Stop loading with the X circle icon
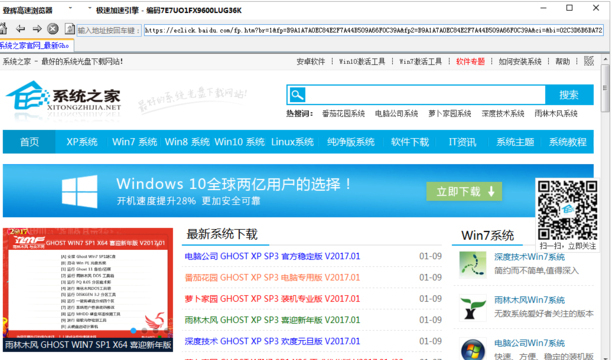The height and width of the screenshot is (360, 612). click(53, 29)
